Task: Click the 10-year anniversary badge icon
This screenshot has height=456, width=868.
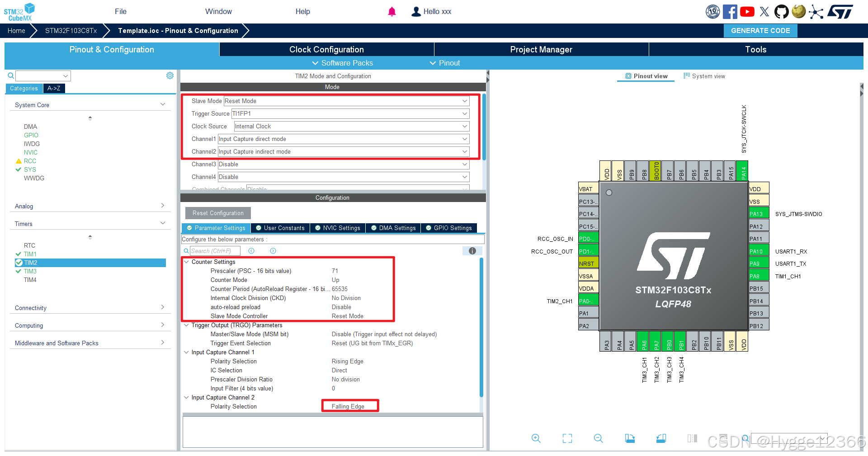Action: coord(713,12)
